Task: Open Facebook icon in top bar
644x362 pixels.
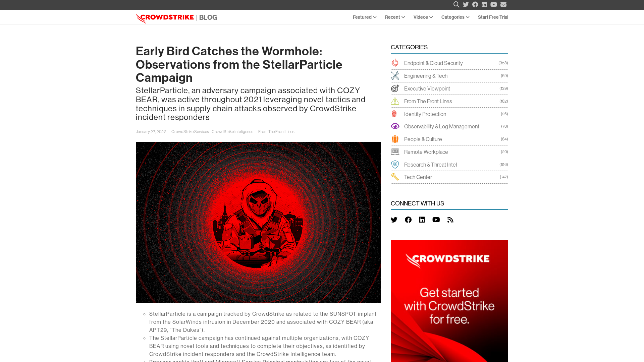Action: [x=475, y=4]
